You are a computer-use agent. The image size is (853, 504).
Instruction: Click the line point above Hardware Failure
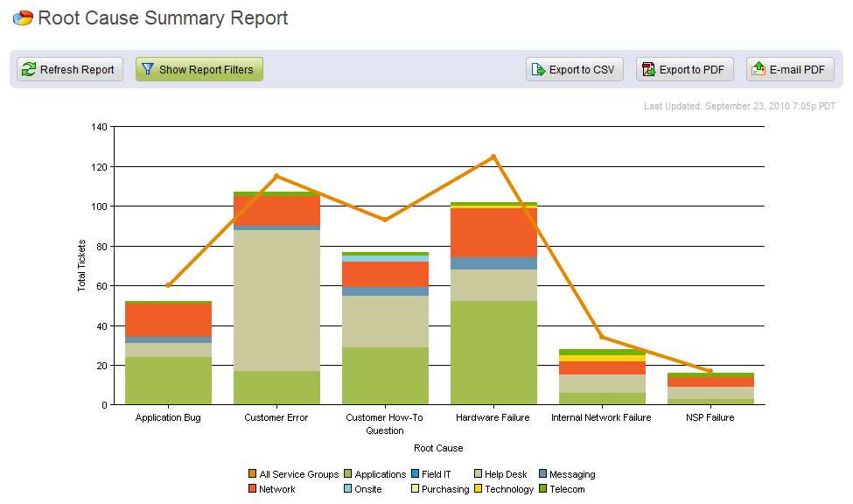click(493, 157)
